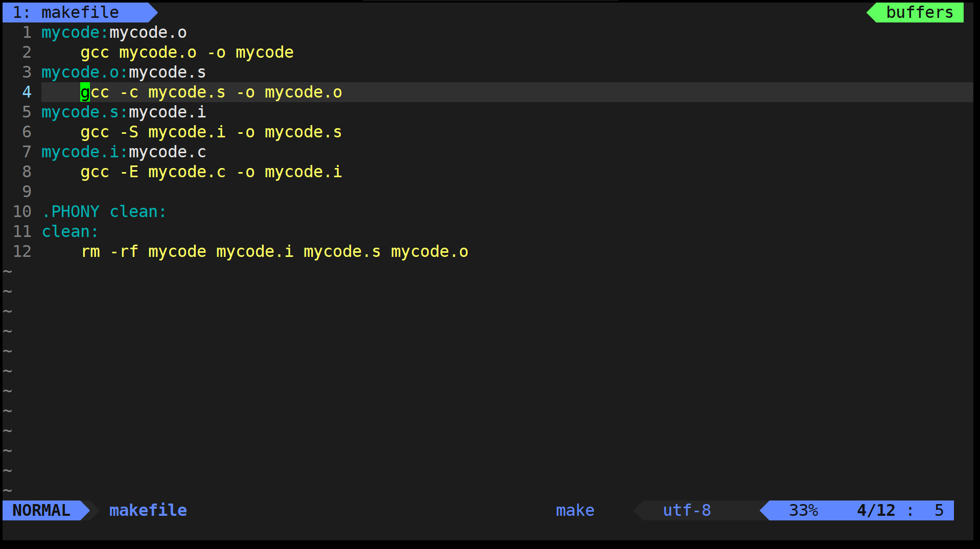980x549 pixels.
Task: Click 'gcc' on line 2
Action: [x=95, y=52]
